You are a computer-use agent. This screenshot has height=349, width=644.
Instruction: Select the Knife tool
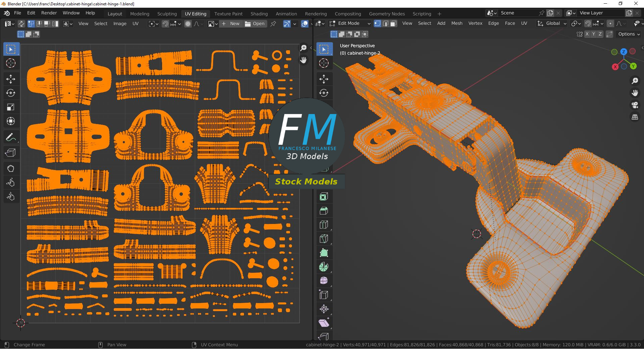pos(324,239)
